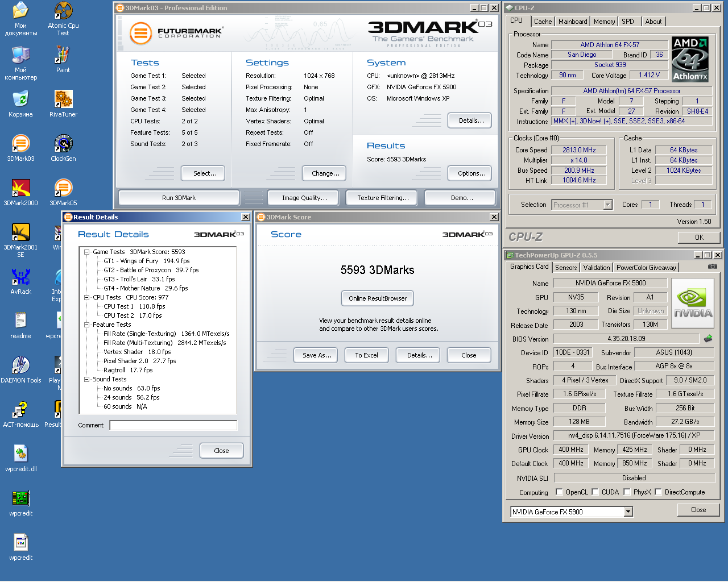The height and width of the screenshot is (582, 728).
Task: Select the 3DMark03 desktop shortcut
Action: (x=21, y=148)
